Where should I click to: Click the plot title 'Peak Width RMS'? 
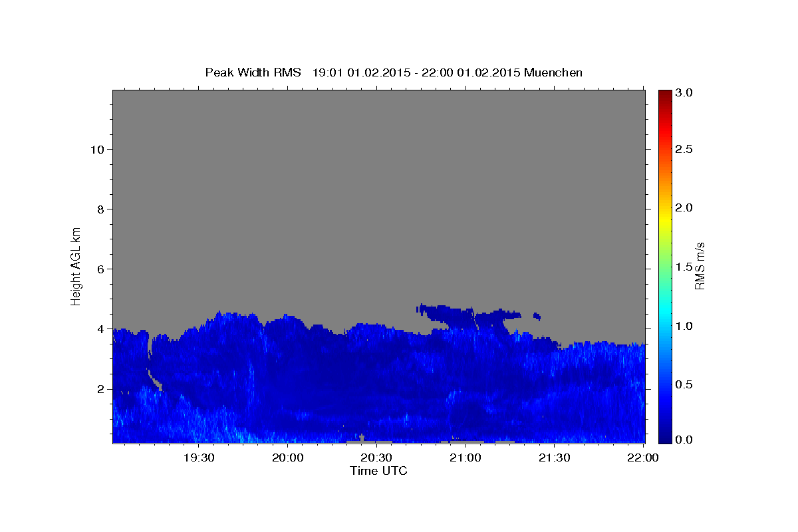(253, 72)
